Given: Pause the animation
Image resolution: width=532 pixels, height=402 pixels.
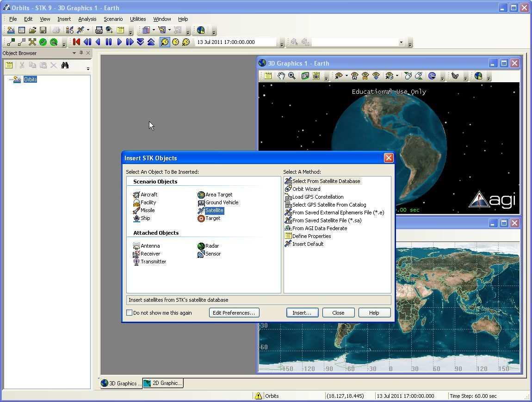Looking at the screenshot, I should tap(109, 42).
